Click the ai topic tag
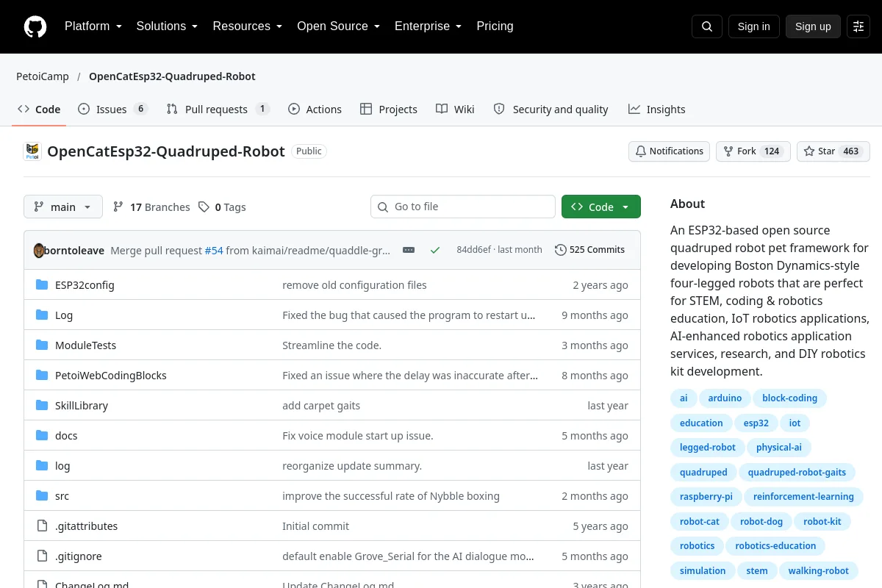This screenshot has width=882, height=588. [x=684, y=398]
